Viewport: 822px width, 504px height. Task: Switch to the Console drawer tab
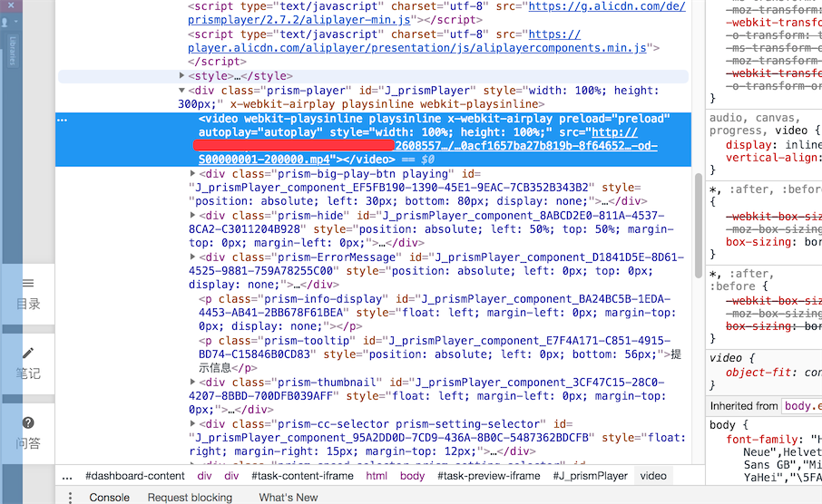[x=109, y=497]
